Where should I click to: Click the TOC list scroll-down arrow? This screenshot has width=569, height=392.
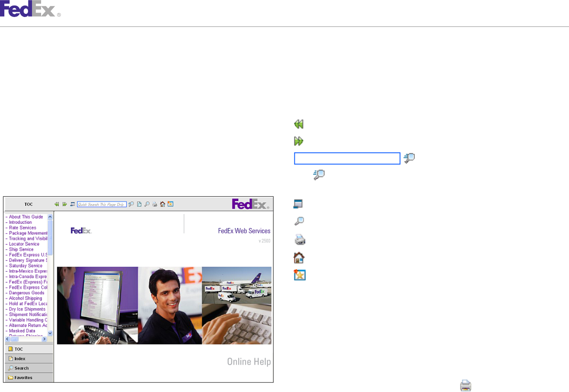pos(50,334)
